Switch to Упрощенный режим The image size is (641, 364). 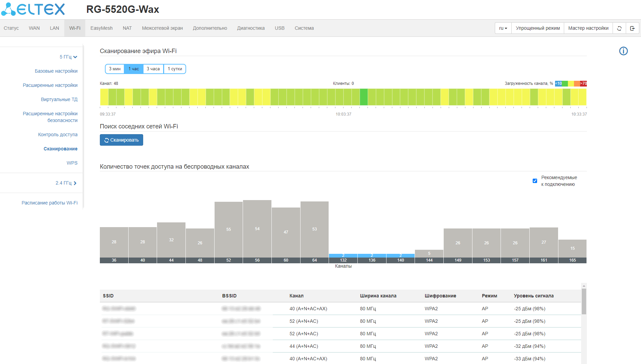537,28
